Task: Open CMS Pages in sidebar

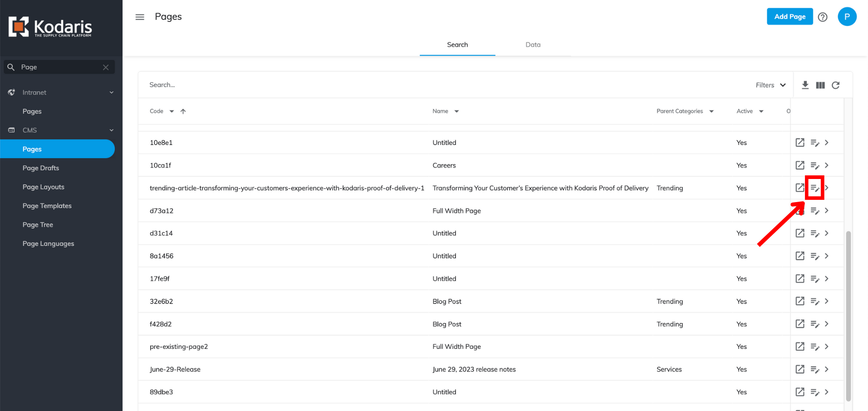Action: click(x=57, y=149)
